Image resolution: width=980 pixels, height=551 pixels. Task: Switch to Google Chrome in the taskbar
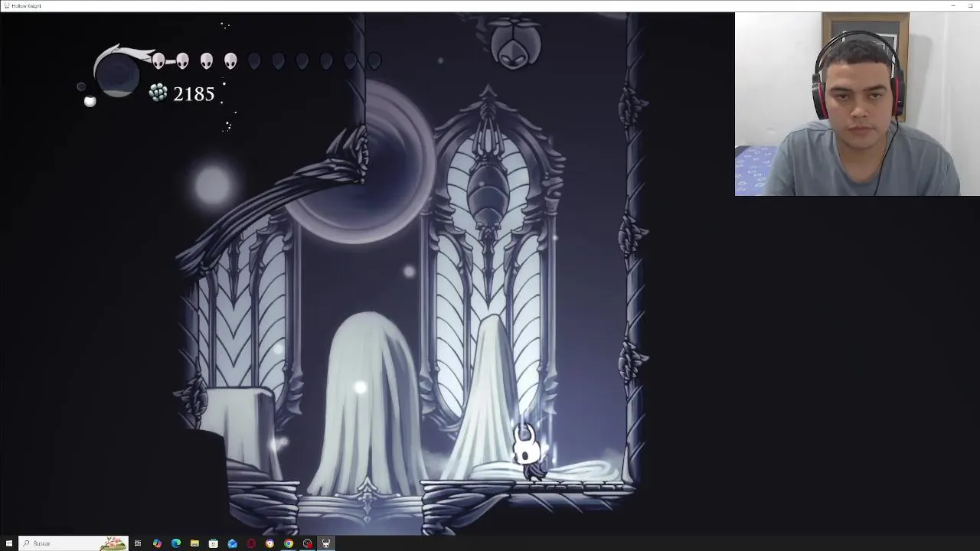(x=289, y=543)
